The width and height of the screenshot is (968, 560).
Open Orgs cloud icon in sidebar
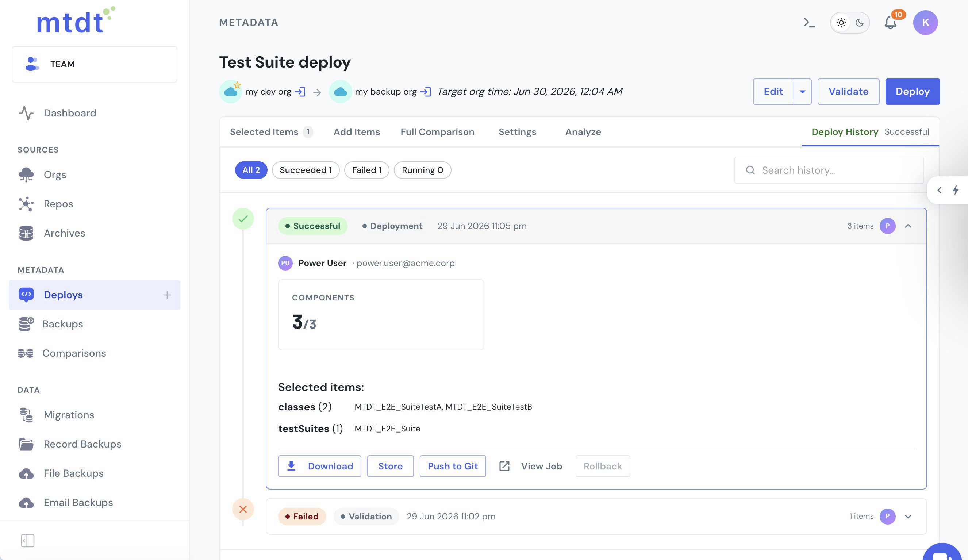coord(26,175)
